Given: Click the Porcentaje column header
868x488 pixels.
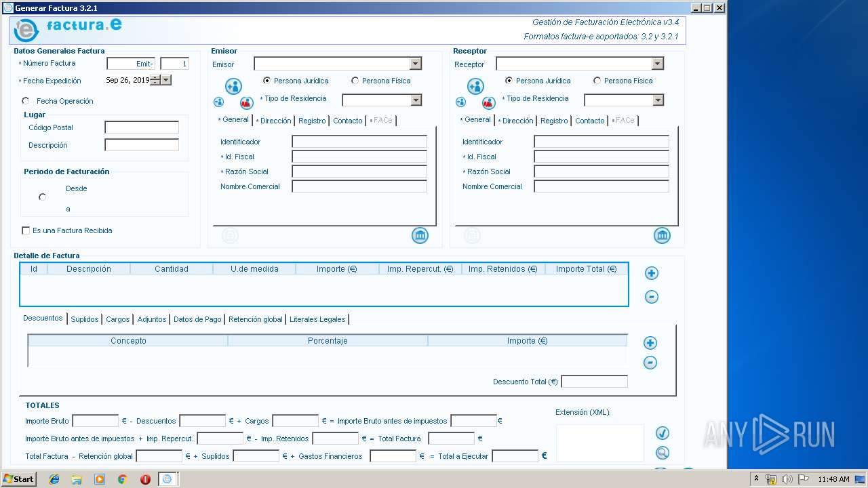Looking at the screenshot, I should (x=328, y=341).
